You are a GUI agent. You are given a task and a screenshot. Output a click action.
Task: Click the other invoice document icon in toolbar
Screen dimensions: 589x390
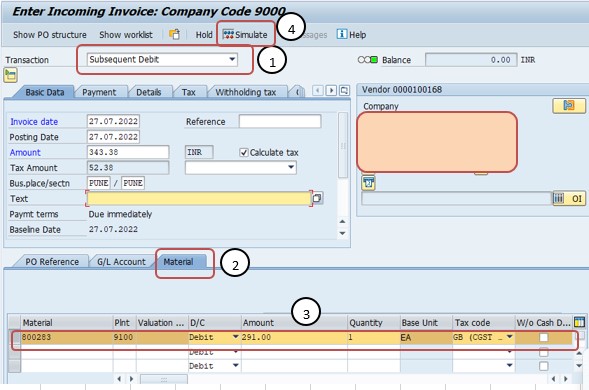(x=174, y=34)
